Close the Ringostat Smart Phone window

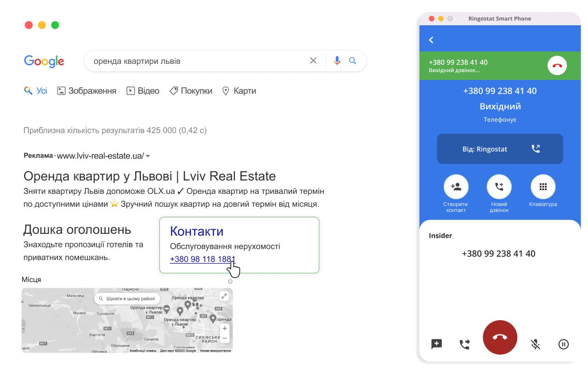[431, 18]
